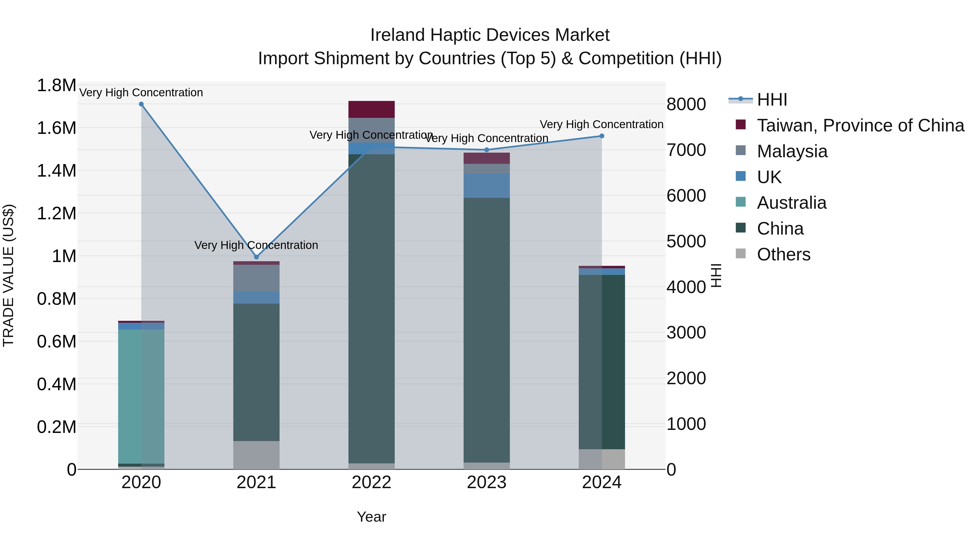Click Others gray legend swatch
The width and height of the screenshot is (980, 551).
741,253
